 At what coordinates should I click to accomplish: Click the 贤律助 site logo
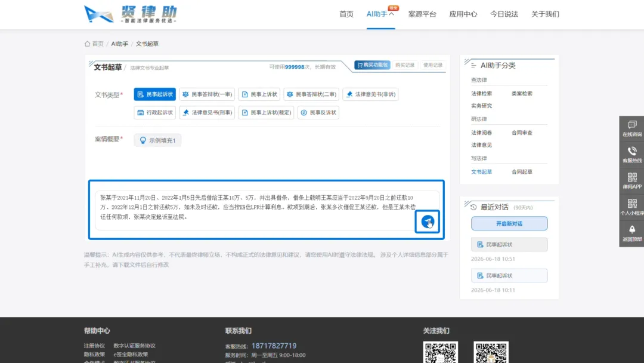point(131,14)
